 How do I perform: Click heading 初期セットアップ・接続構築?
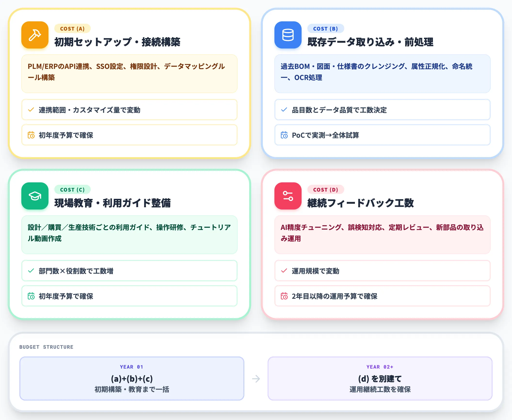pos(117,42)
